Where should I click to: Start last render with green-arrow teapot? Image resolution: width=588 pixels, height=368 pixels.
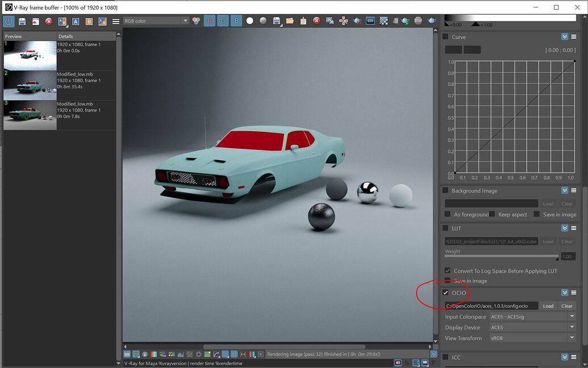pyautogui.click(x=406, y=21)
